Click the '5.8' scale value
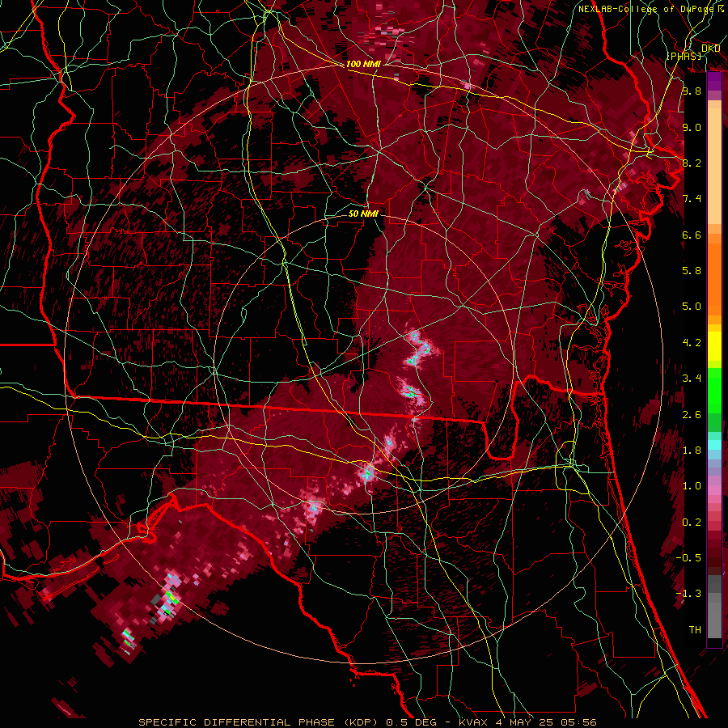The width and height of the screenshot is (728, 728). 692,271
